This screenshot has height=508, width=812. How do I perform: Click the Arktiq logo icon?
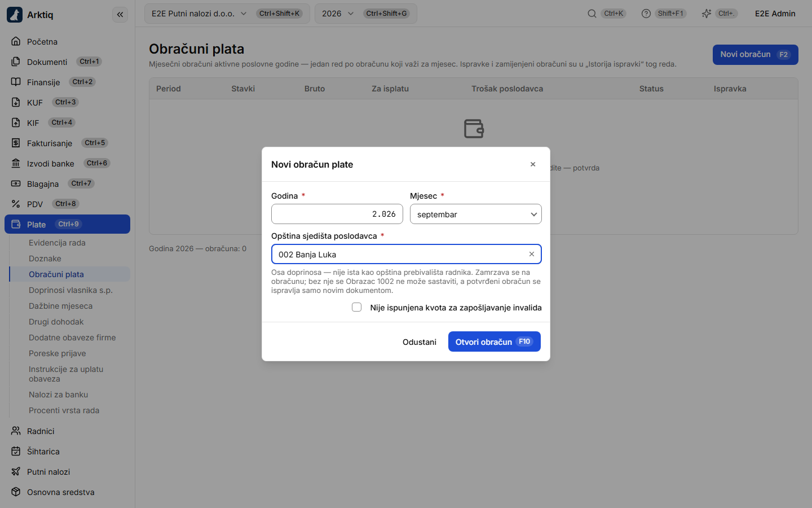tap(15, 15)
